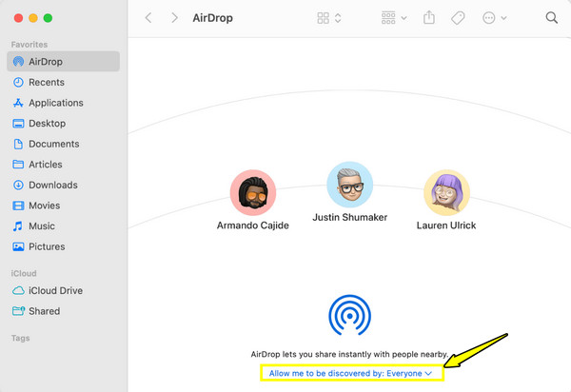Open Finder search magnifier
This screenshot has width=571, height=392.
click(552, 17)
